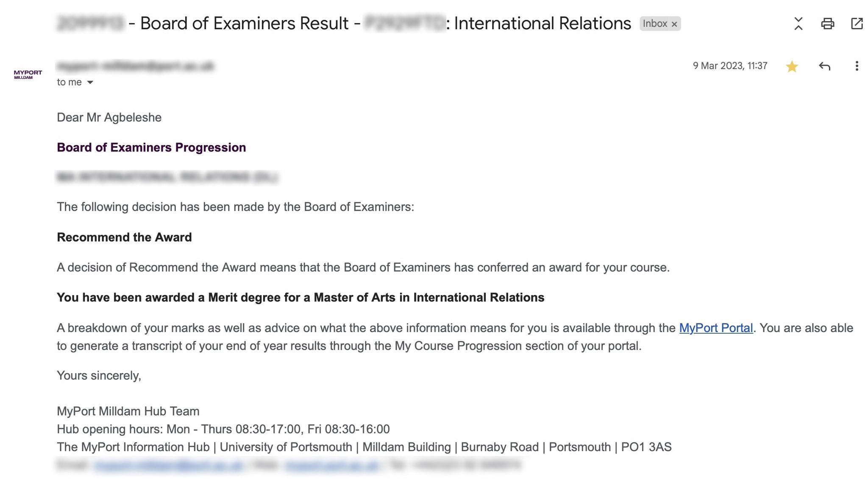Open the MyPort Portal link

click(x=716, y=328)
